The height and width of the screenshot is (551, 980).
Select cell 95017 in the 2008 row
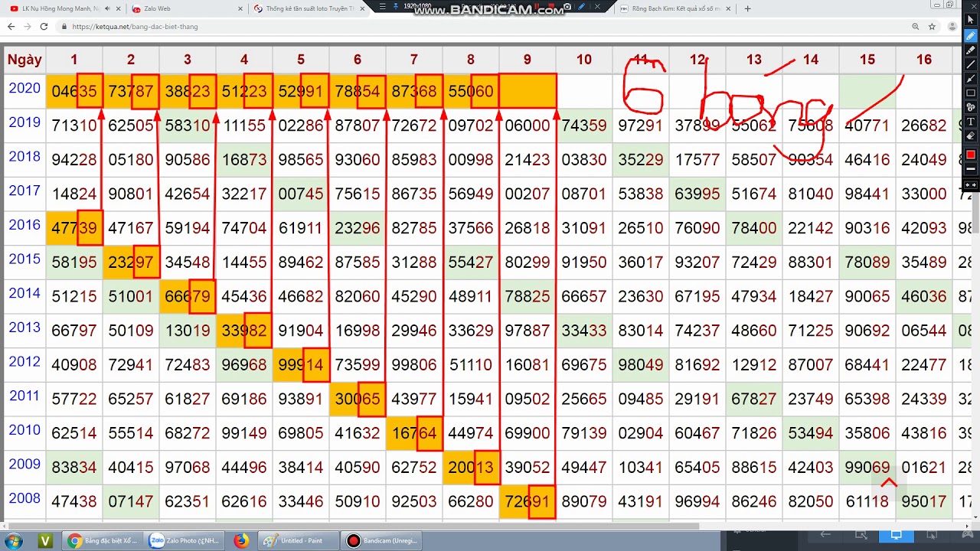click(924, 501)
